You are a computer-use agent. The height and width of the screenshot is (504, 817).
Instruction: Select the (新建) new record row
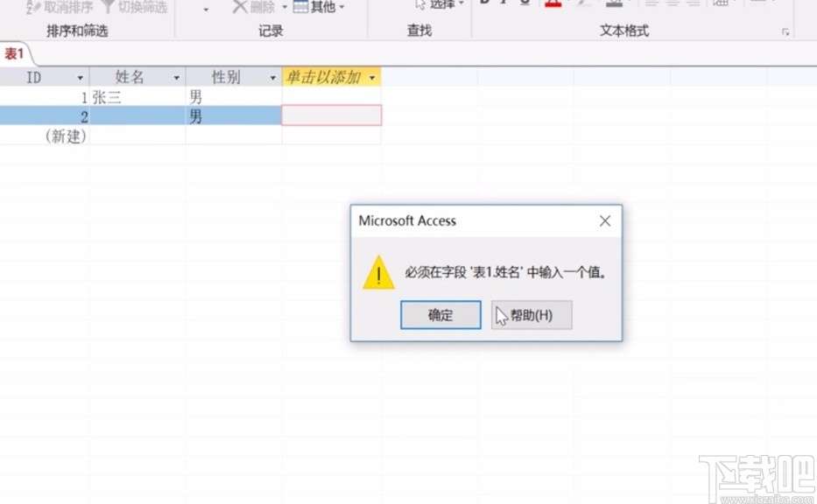click(x=66, y=136)
